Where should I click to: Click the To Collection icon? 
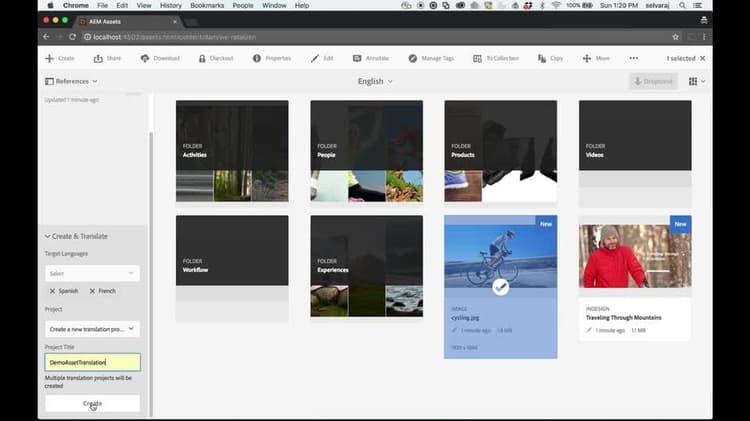[x=477, y=58]
